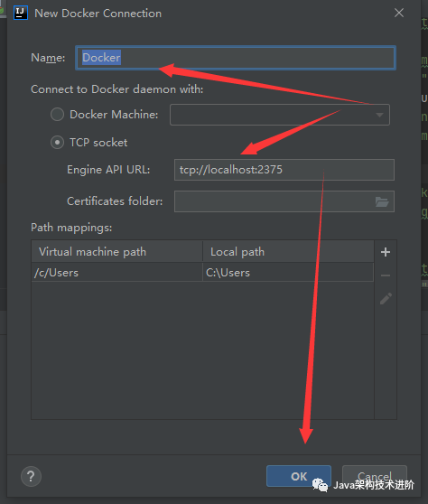
Task: Close the New Docker Connection dialog
Action: (x=399, y=13)
